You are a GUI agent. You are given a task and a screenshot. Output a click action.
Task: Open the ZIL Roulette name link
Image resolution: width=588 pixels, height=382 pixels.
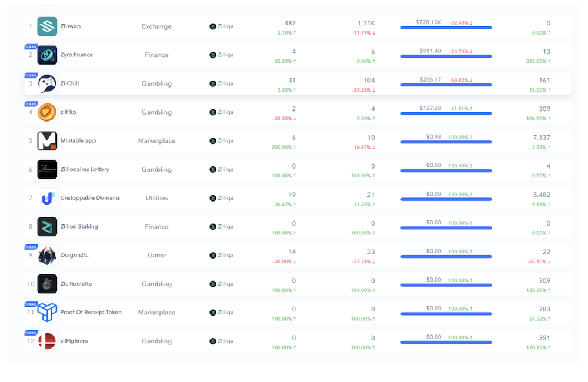click(x=76, y=284)
